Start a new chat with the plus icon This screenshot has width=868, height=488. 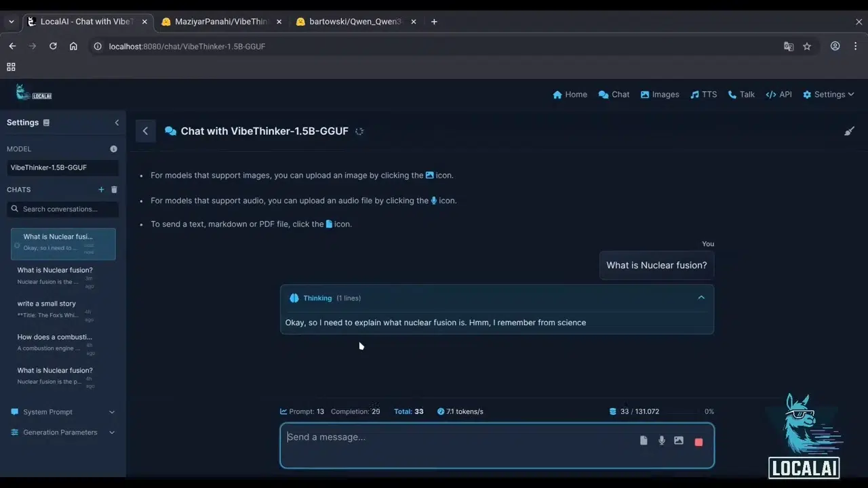tap(102, 190)
